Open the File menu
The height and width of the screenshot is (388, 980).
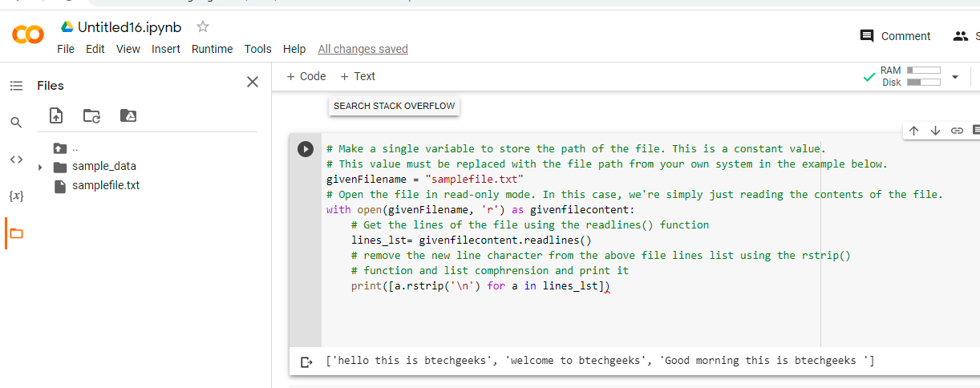[66, 49]
